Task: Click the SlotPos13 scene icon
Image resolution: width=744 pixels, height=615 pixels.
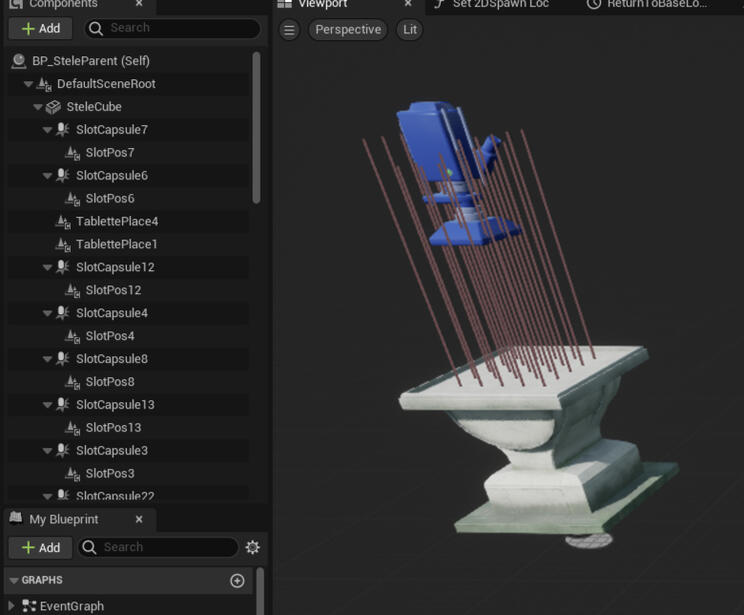Action: 72,428
